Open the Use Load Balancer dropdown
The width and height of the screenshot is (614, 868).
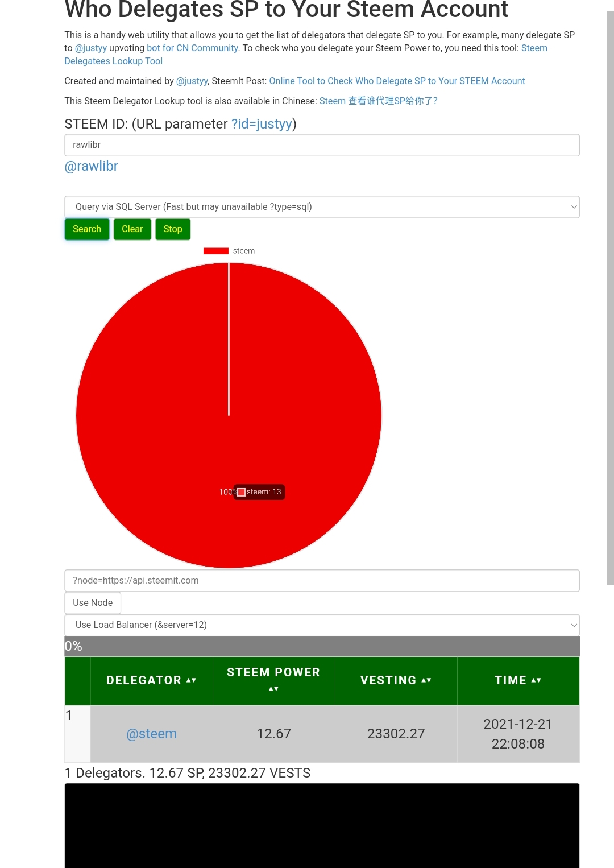click(322, 625)
